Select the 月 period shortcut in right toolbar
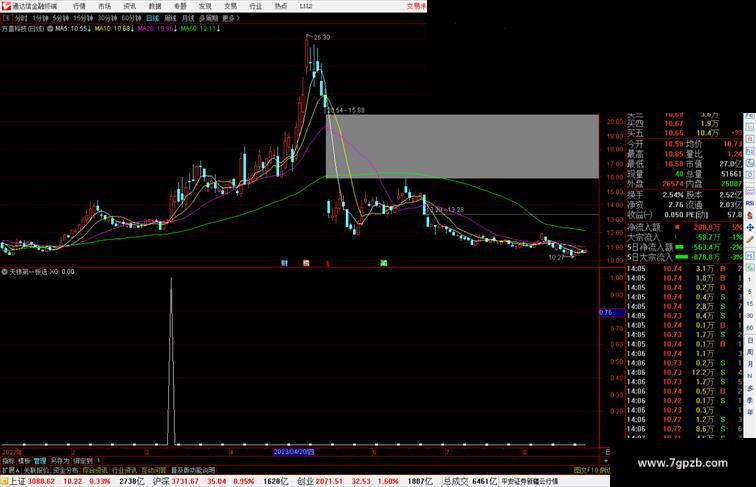Viewport: 756px width, 487px height. pyautogui.click(x=750, y=365)
